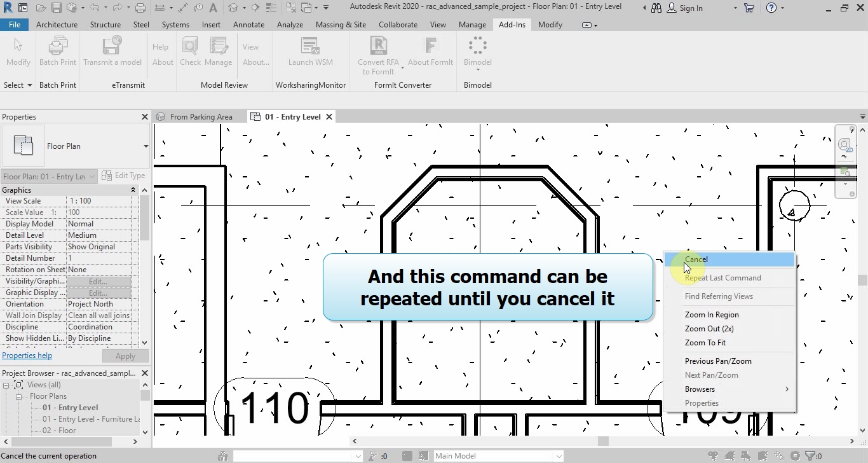Switch to the Annotate ribbon tab
The width and height of the screenshot is (868, 463).
(248, 25)
